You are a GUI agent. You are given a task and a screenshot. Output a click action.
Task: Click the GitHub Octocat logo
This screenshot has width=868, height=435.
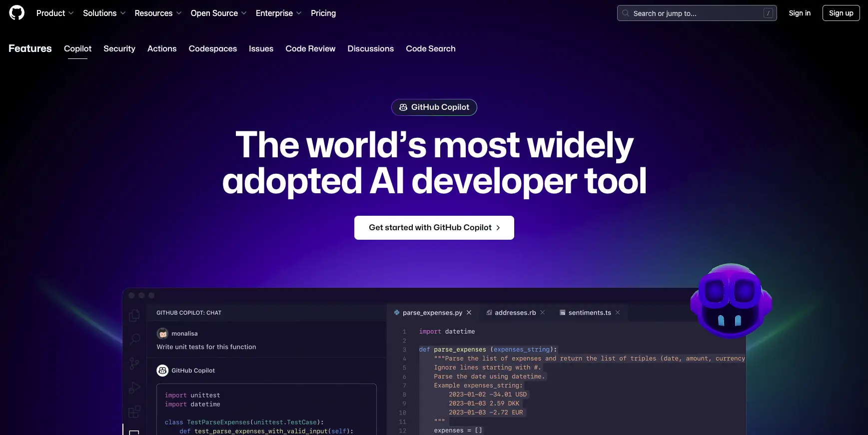pos(16,13)
